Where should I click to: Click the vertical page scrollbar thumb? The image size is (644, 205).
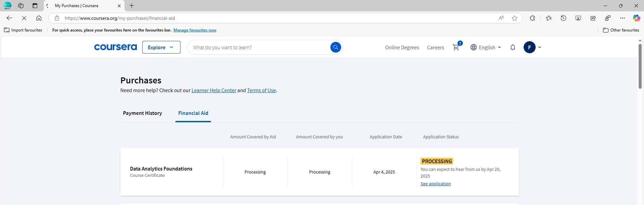[x=640, y=66]
